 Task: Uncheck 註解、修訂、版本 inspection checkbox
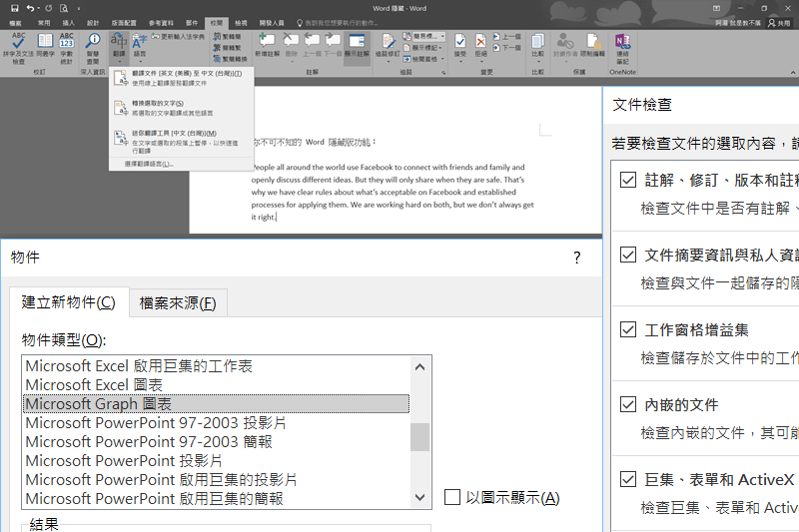coord(628,180)
